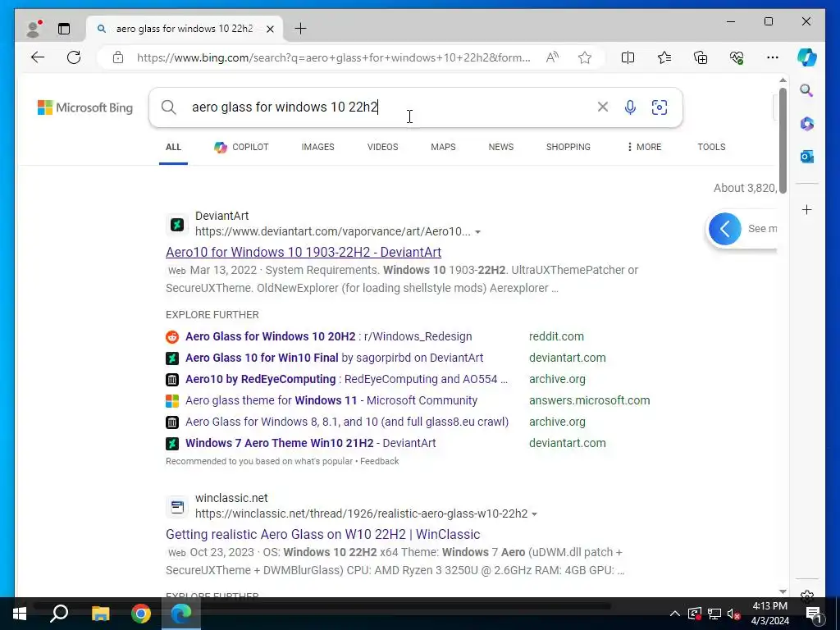Image resolution: width=840 pixels, height=630 pixels.
Task: Open the network tray icon
Action: 714,614
